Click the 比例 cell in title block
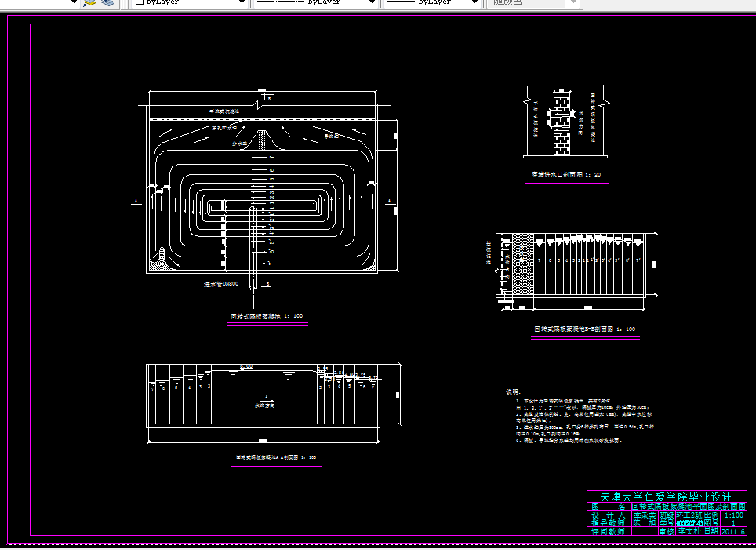756x550 pixels. pyautogui.click(x=711, y=515)
